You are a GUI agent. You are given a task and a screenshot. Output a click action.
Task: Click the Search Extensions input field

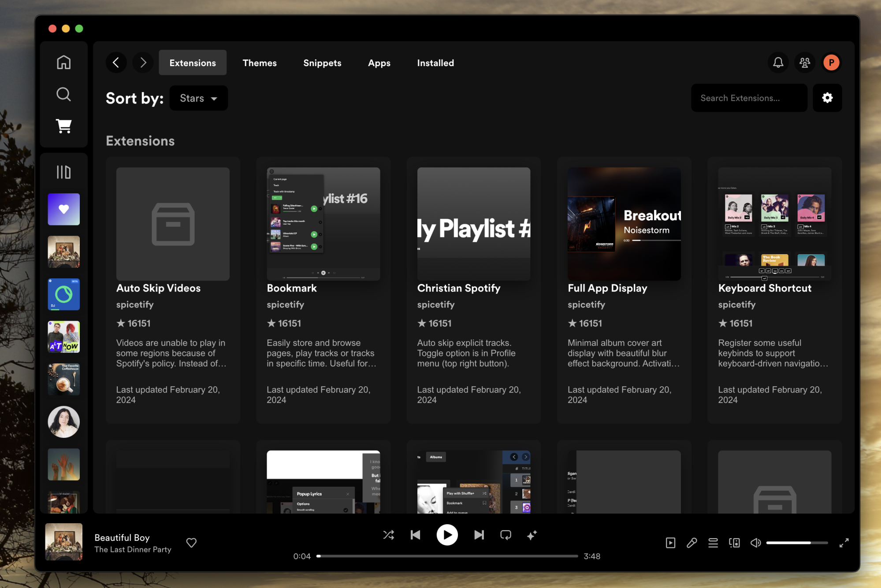pyautogui.click(x=749, y=98)
